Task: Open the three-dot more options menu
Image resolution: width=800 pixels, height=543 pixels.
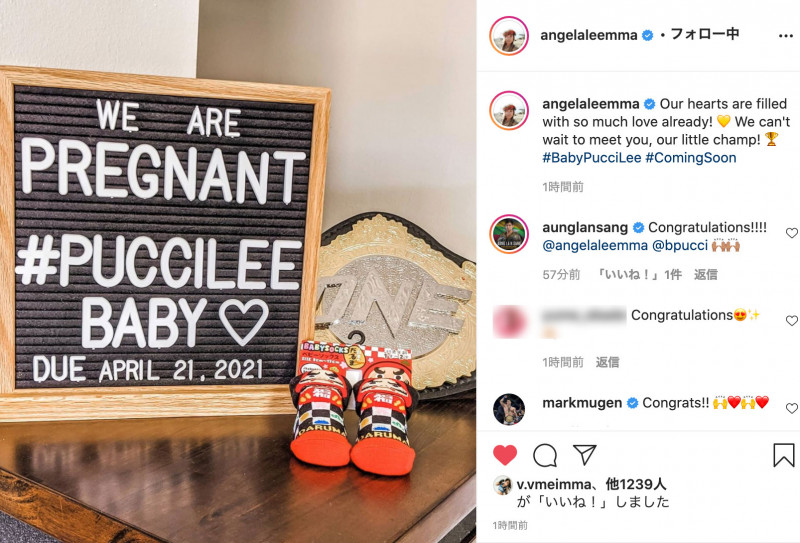Action: pyautogui.click(x=786, y=36)
